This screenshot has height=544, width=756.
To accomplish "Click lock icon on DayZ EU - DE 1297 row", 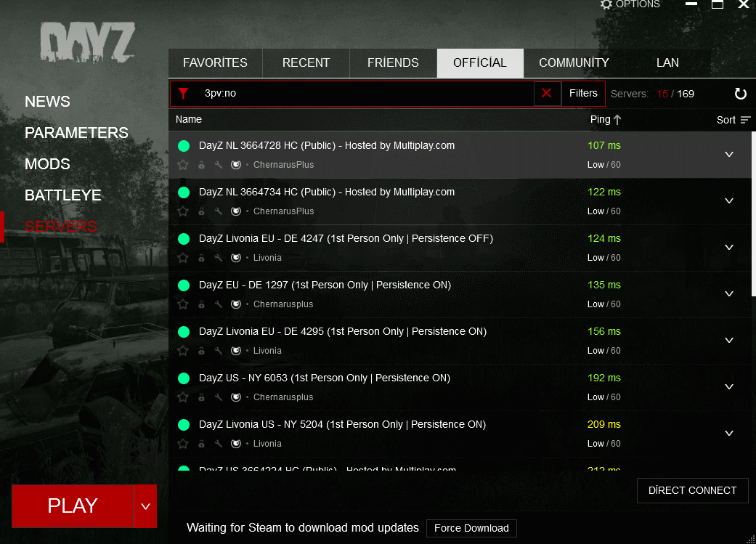I will (x=202, y=304).
